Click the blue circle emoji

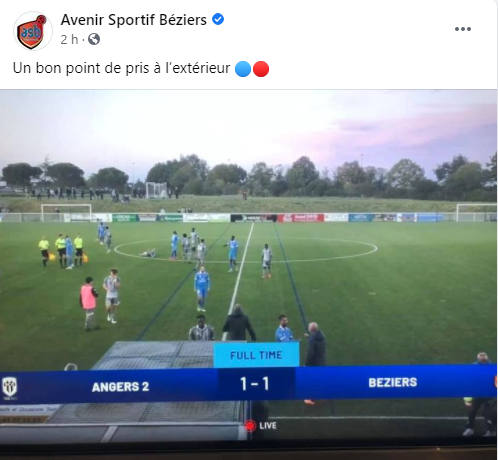coord(243,69)
